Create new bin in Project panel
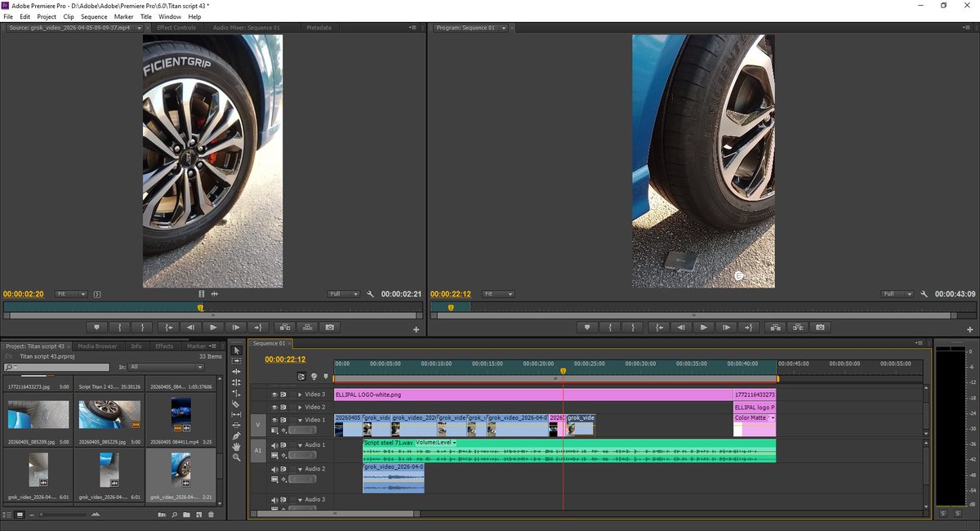 click(x=186, y=515)
